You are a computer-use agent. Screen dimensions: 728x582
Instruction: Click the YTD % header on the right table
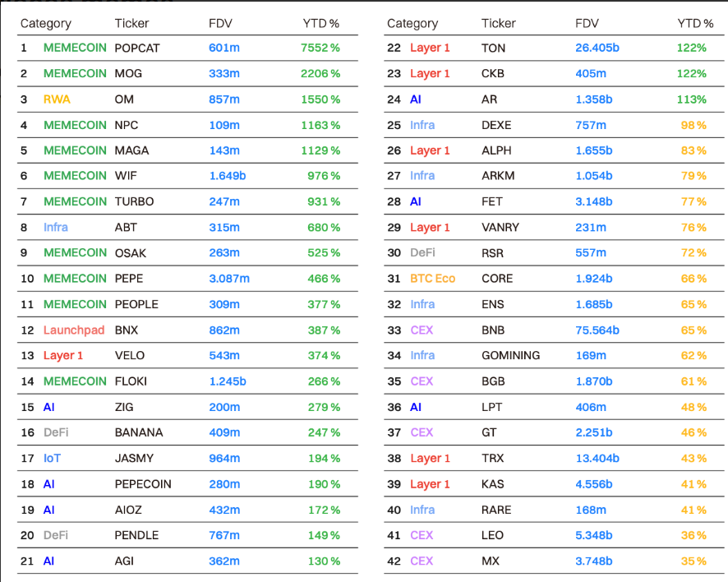coord(696,24)
